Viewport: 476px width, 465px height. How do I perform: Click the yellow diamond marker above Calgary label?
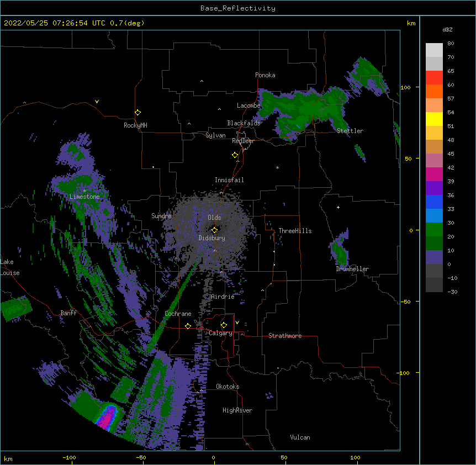point(224,325)
